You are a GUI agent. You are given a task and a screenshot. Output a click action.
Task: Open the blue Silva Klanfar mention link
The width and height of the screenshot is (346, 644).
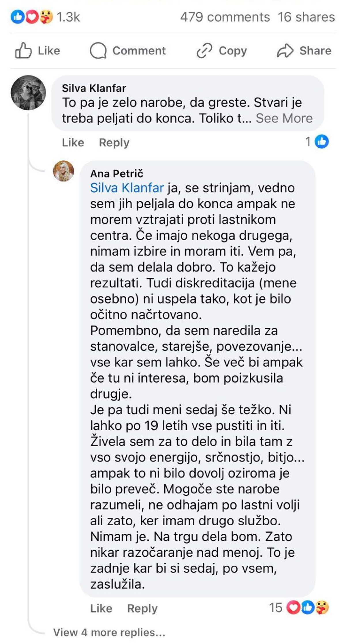coord(127,188)
